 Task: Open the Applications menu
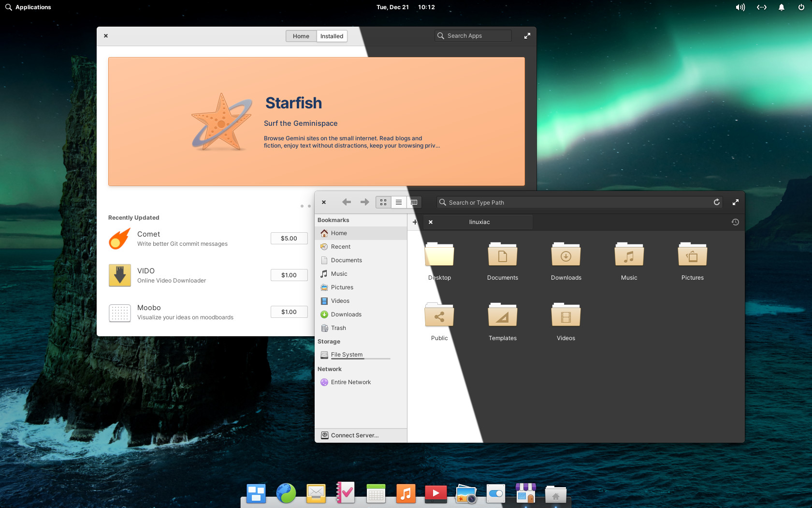point(28,7)
